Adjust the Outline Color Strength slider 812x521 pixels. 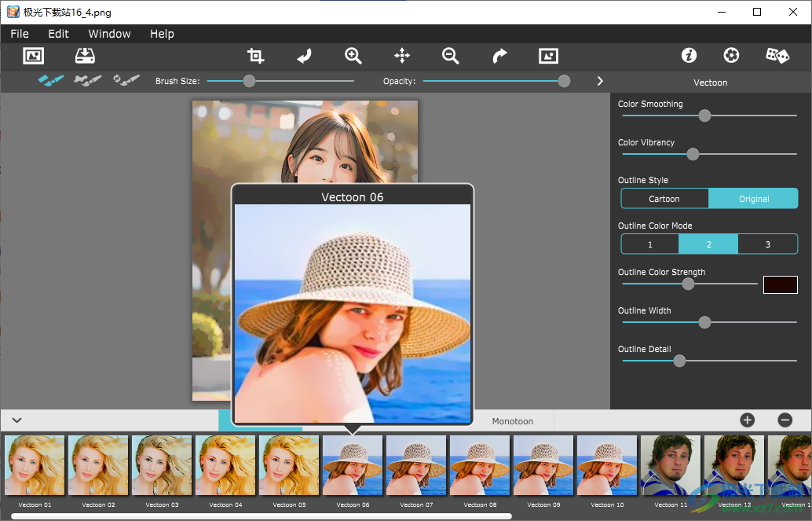688,284
